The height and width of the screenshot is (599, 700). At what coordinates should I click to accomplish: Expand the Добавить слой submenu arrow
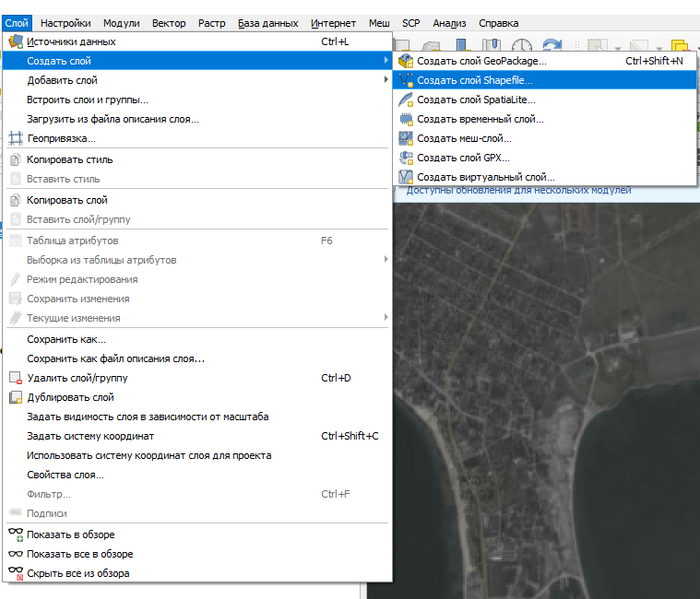(x=386, y=80)
